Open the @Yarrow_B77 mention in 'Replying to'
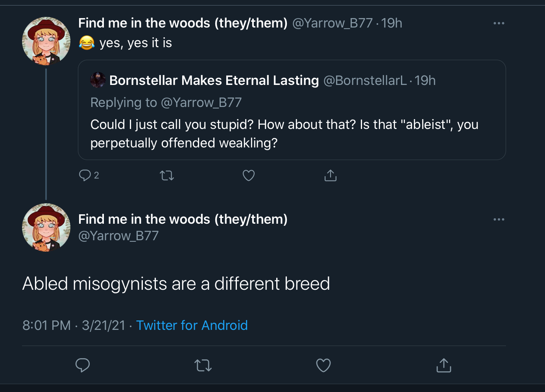Screen dimensions: 545x392 click(201, 103)
